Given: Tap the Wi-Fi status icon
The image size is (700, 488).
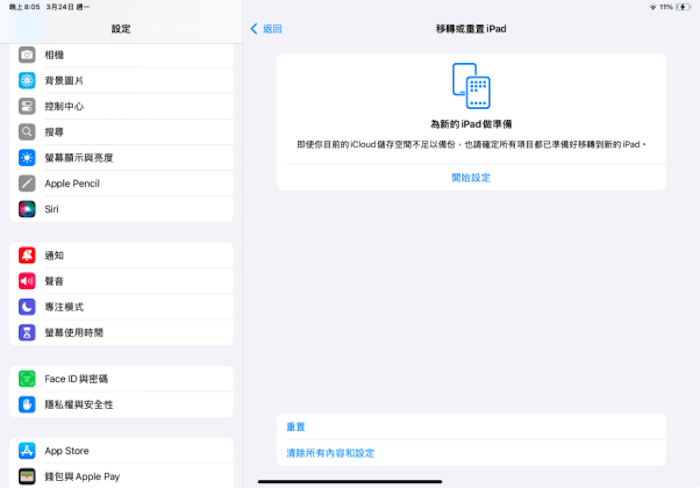Looking at the screenshot, I should point(653,7).
